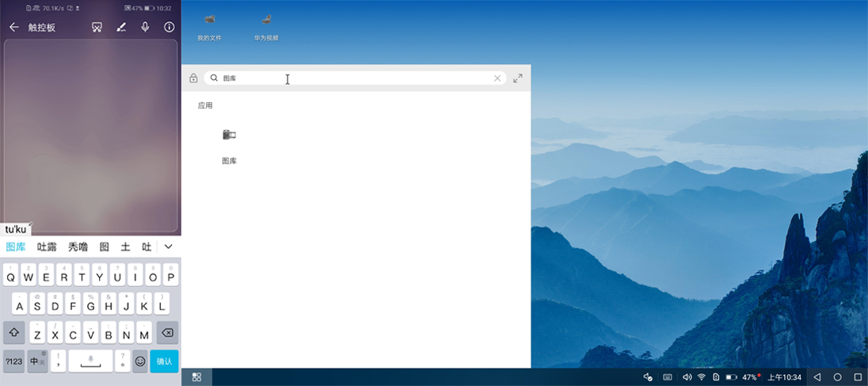Switch to ?123 symbols keyboard
This screenshot has height=386, width=868.
tap(13, 361)
